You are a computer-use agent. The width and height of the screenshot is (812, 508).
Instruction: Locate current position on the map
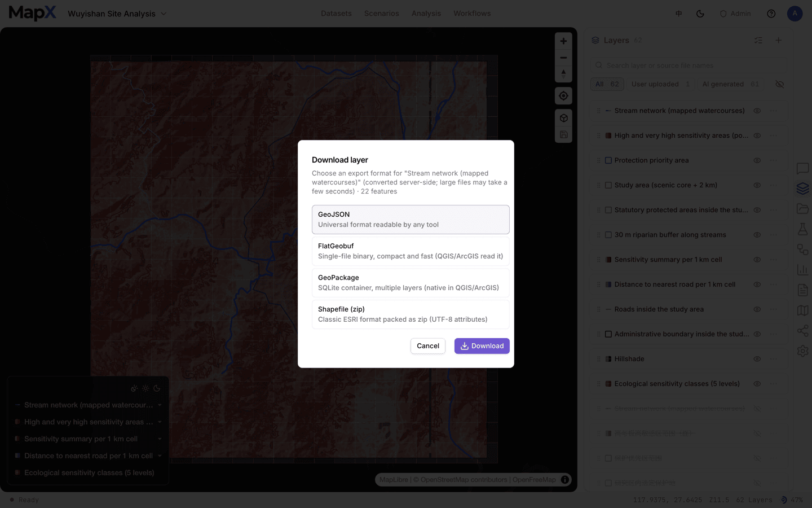click(563, 96)
